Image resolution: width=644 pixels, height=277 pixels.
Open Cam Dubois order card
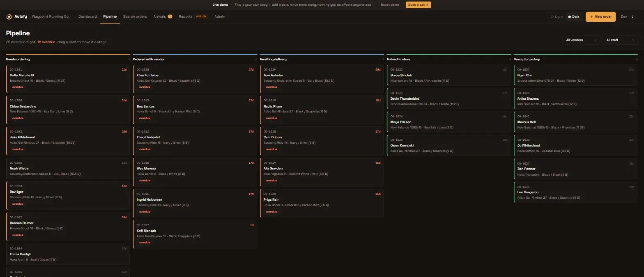pyautogui.click(x=322, y=141)
